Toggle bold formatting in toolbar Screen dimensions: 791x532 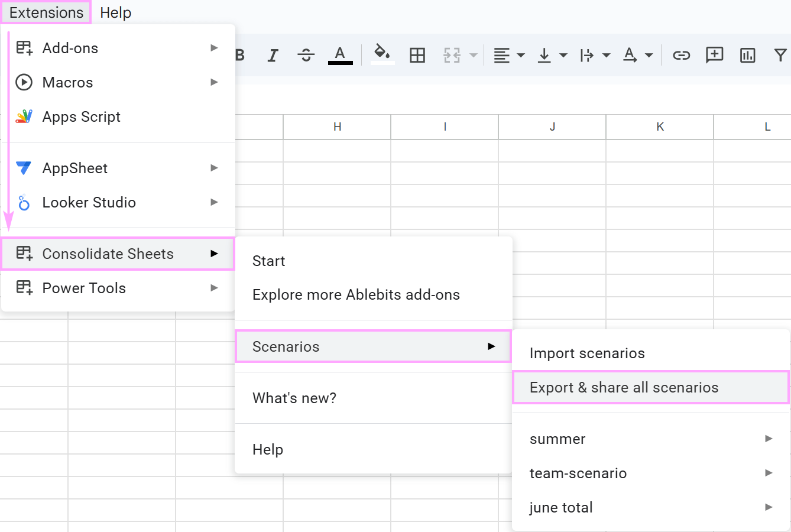(240, 56)
